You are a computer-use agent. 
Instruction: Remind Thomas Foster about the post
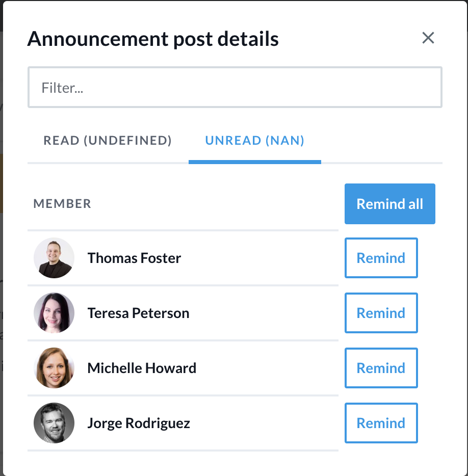(381, 258)
